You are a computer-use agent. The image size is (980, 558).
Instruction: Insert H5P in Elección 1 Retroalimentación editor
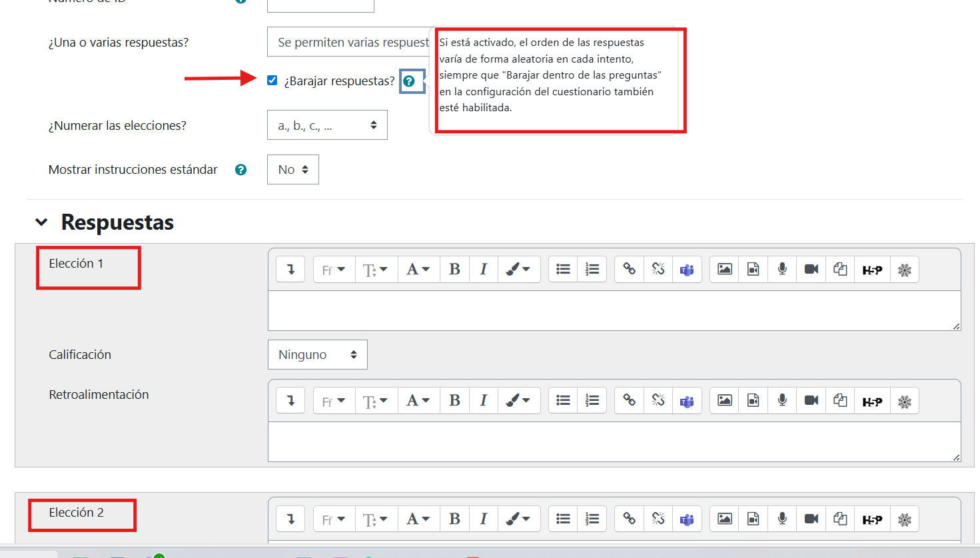pos(872,400)
